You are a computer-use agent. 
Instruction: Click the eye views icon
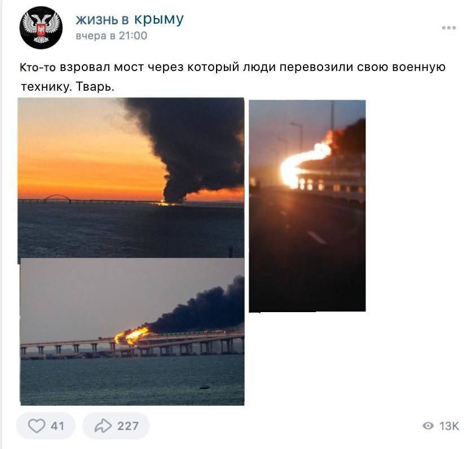click(x=428, y=426)
